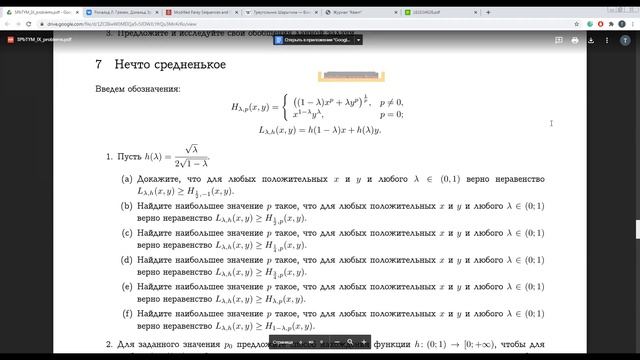The image size is (640, 360).
Task: Bookmark this page with the star
Action: pos(576,24)
